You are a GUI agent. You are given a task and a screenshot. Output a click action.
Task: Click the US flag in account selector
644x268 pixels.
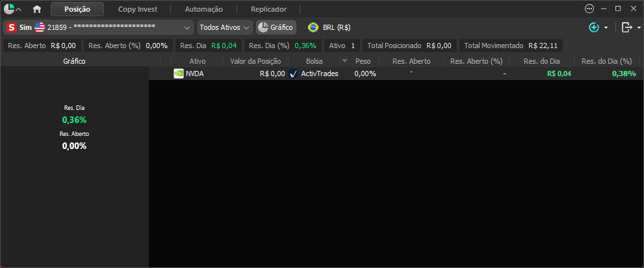[40, 27]
